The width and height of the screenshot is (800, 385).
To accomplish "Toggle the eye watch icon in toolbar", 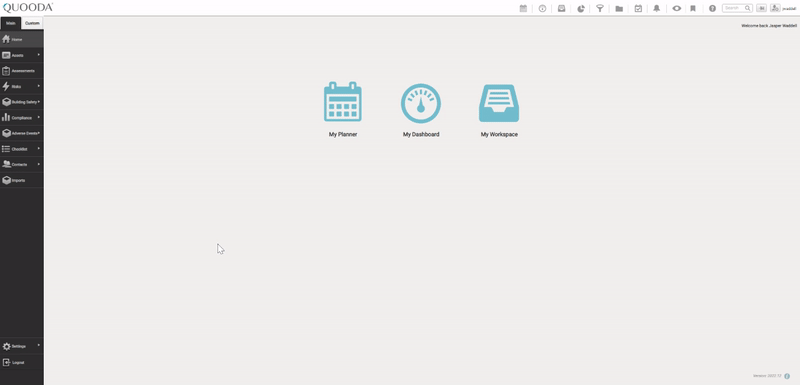I will coord(677,8).
